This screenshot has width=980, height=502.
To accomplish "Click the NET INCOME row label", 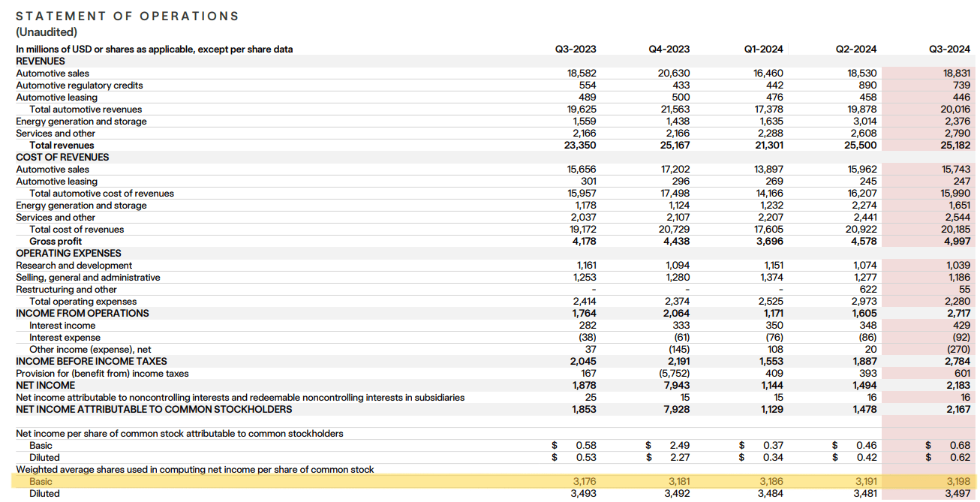I will 45,386.
